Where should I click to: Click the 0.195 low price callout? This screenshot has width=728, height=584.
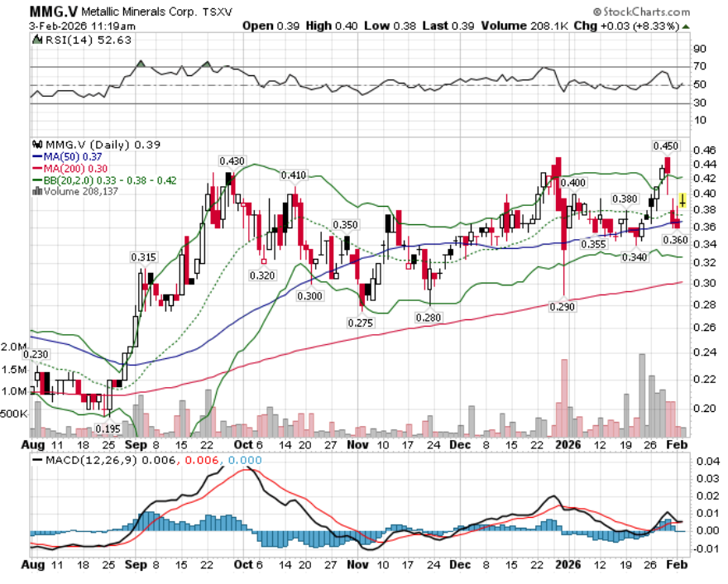coord(108,428)
